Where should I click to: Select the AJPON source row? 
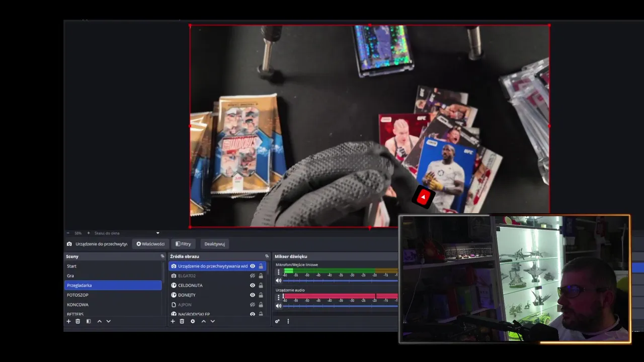[x=217, y=305]
